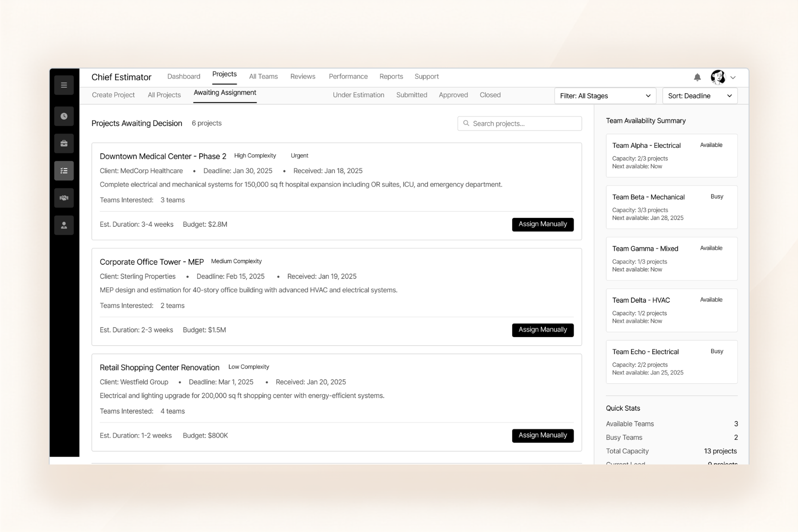Open the hamburger menu in sidebar
The width and height of the screenshot is (798, 532).
point(64,85)
